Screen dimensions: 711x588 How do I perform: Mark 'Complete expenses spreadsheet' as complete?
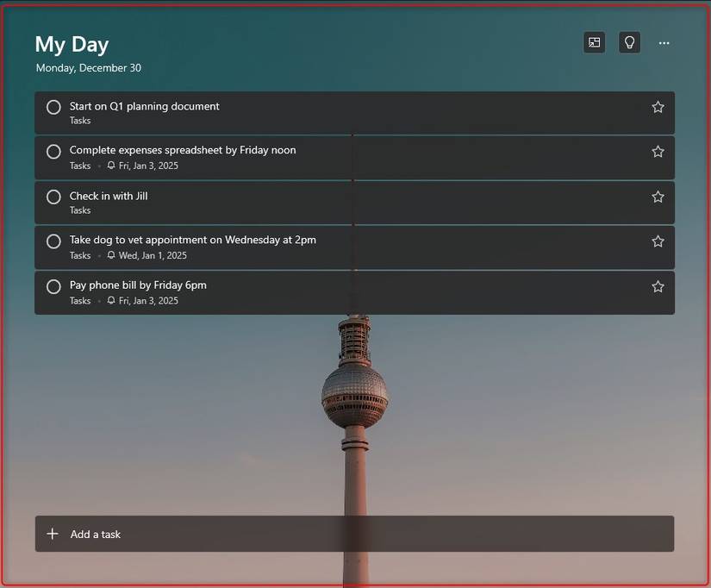tap(53, 151)
